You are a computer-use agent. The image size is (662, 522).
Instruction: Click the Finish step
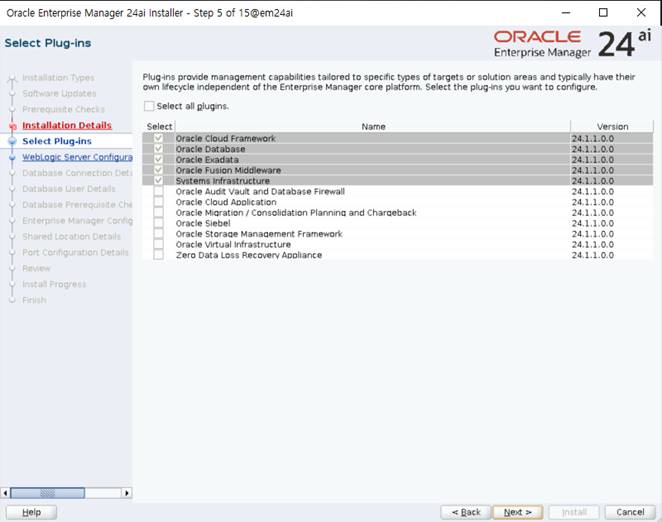coord(34,300)
